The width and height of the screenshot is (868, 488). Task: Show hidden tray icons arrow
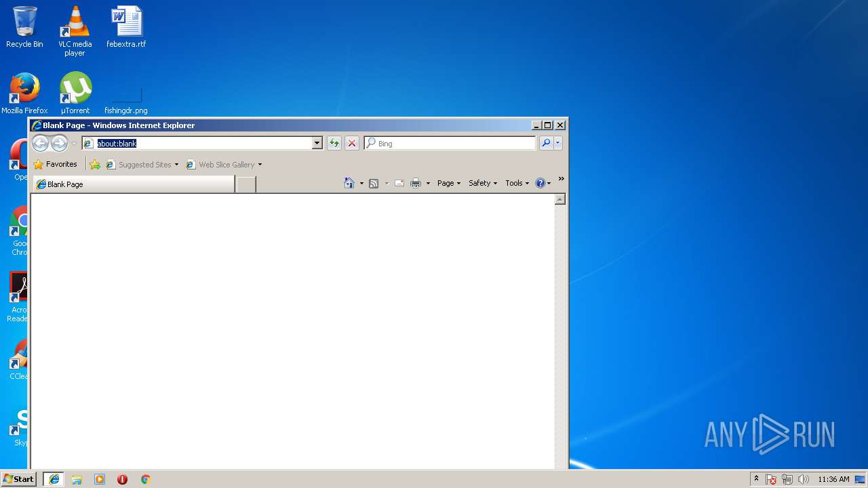(757, 479)
